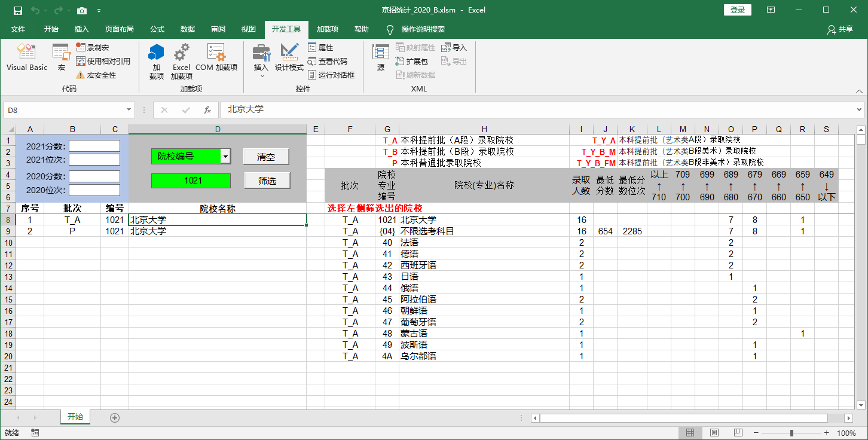Click the 2021位次 input field
868x440 pixels.
click(x=94, y=160)
